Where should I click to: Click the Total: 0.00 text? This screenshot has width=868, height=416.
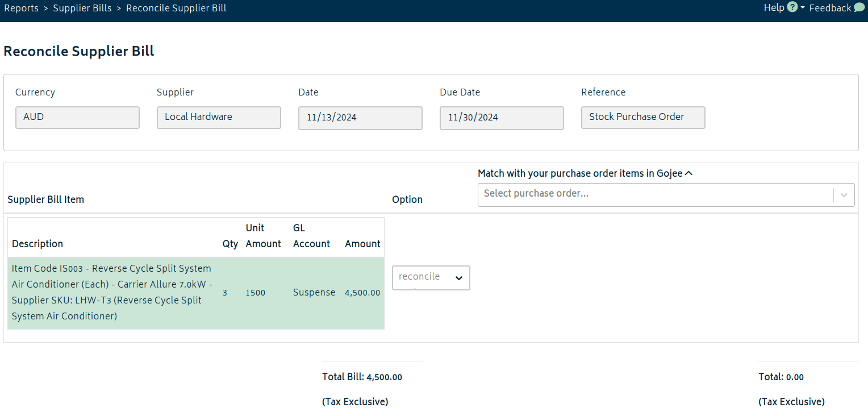click(x=781, y=377)
